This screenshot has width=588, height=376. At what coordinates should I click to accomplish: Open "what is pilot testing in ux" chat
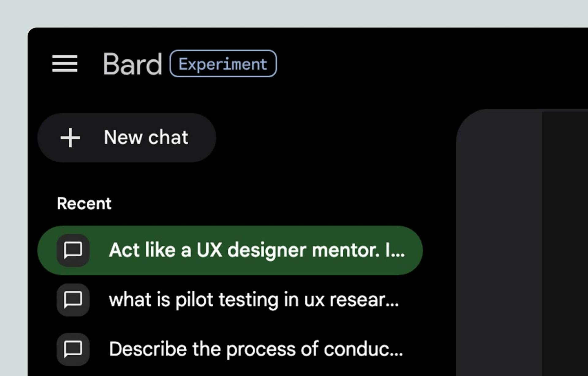click(254, 300)
